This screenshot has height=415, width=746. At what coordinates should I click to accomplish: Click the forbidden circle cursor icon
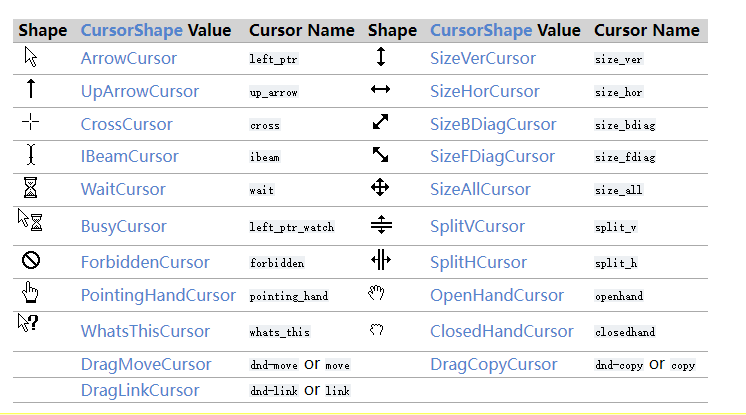point(30,261)
